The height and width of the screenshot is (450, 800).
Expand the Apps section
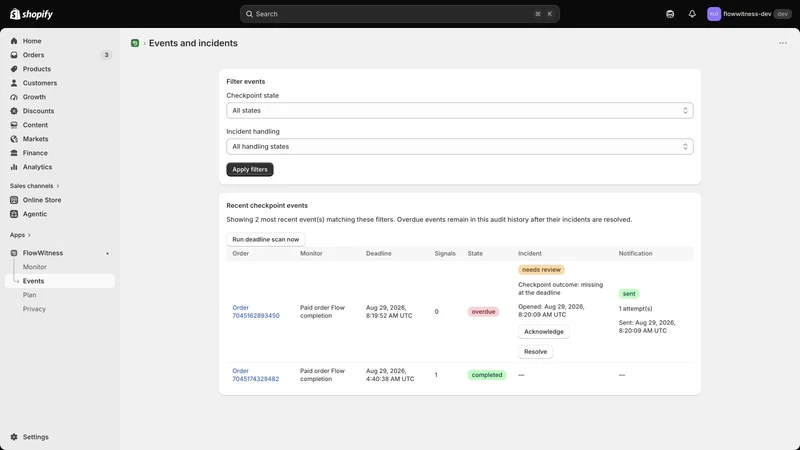[x=20, y=235]
